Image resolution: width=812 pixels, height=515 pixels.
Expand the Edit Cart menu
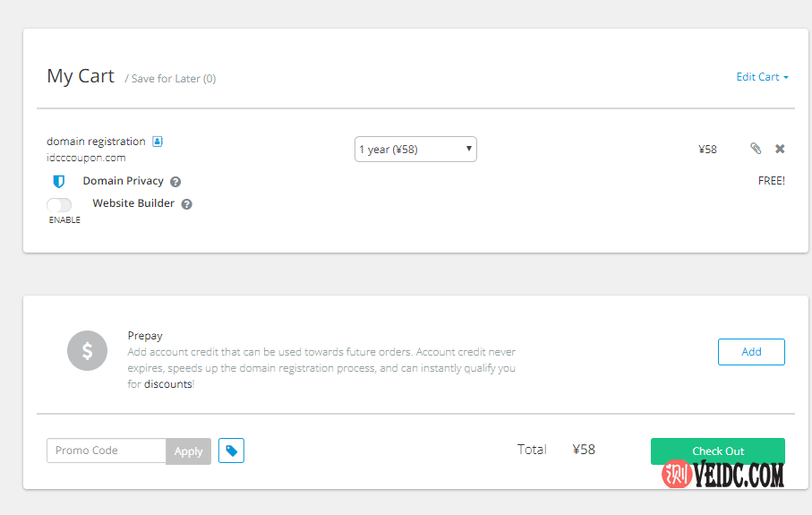[762, 77]
